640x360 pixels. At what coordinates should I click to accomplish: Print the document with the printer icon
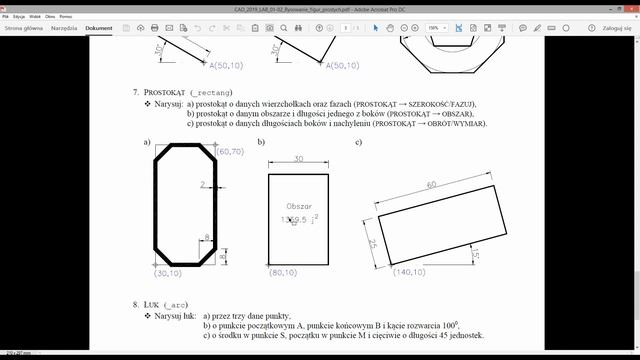[x=155, y=28]
